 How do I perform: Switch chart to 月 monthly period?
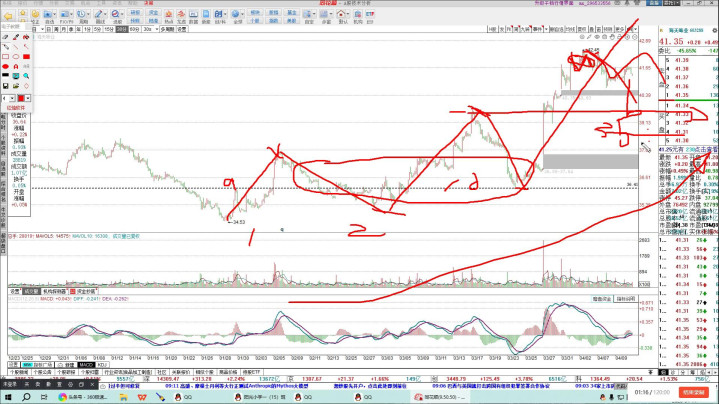click(64, 29)
